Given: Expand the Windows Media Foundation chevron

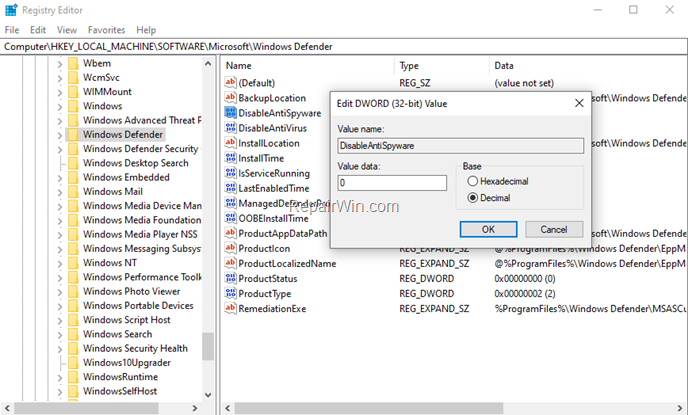Looking at the screenshot, I should 60,221.
